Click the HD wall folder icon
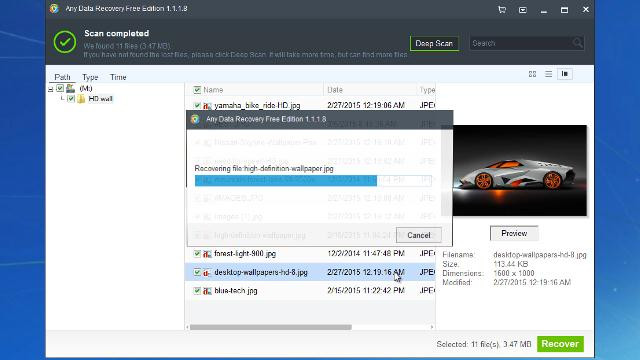This screenshot has height=360, width=640. coord(81,99)
